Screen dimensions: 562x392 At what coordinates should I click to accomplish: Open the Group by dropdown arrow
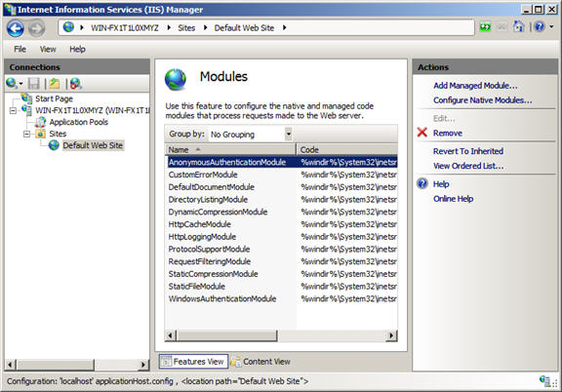[x=288, y=135]
